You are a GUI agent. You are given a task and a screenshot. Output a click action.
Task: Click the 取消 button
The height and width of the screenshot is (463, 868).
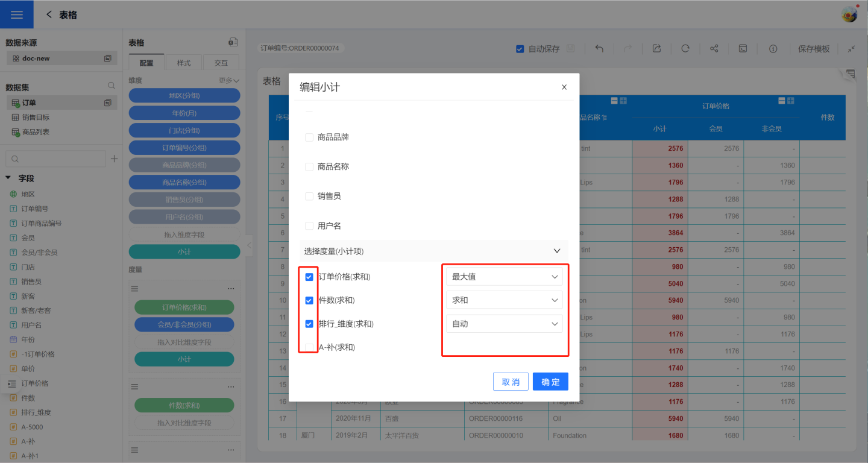tap(511, 382)
